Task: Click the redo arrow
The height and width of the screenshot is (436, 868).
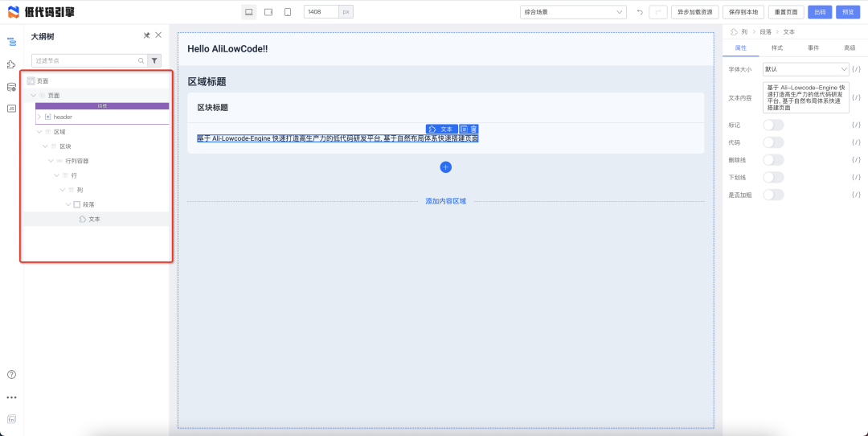Action: point(658,12)
